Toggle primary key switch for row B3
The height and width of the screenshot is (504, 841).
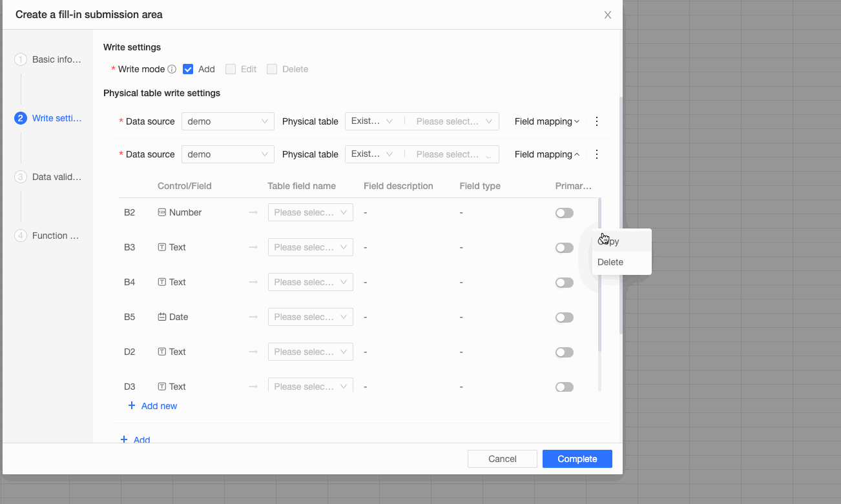coord(565,248)
